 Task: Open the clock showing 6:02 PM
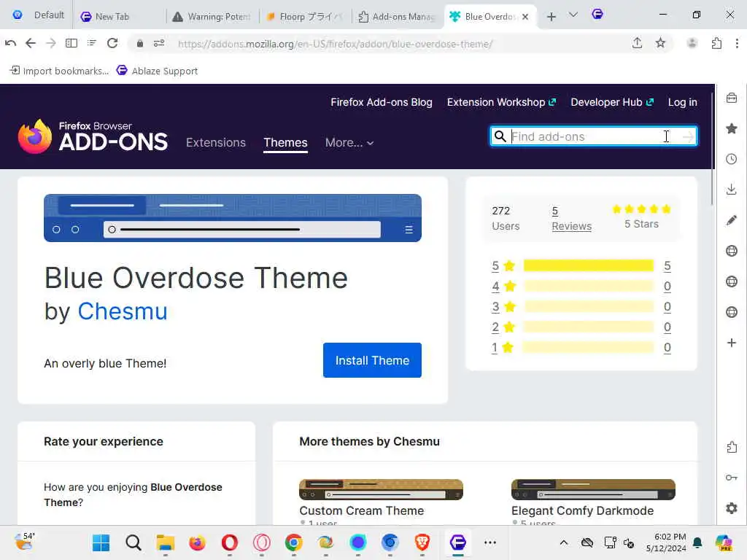667,542
